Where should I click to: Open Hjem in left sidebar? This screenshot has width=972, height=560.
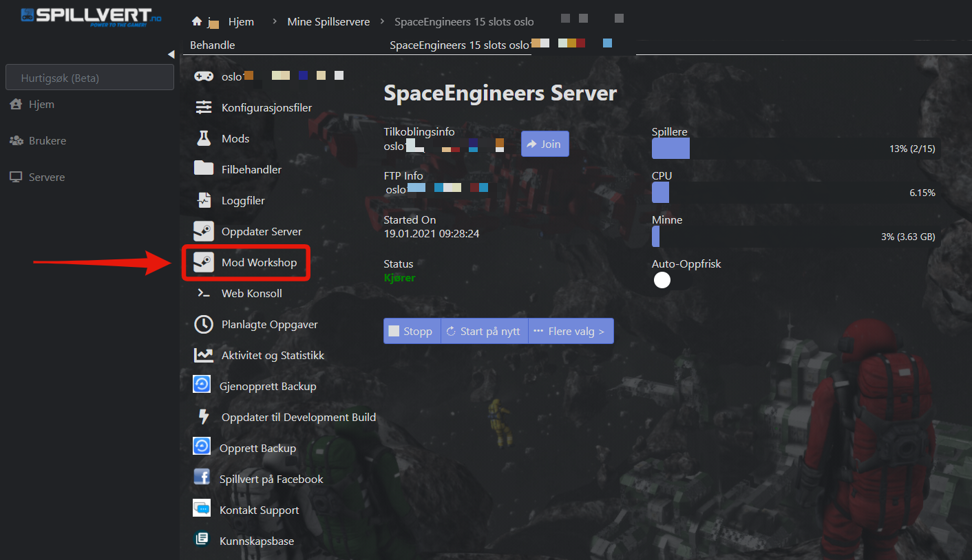[41, 104]
